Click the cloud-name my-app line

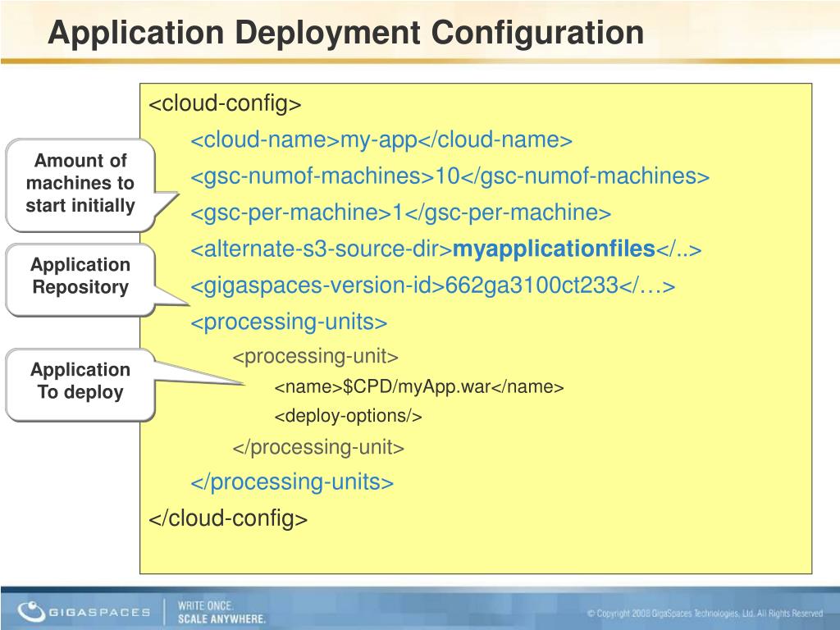(381, 140)
